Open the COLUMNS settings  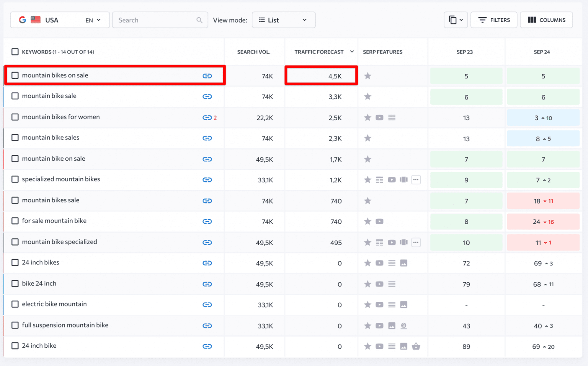click(x=546, y=20)
